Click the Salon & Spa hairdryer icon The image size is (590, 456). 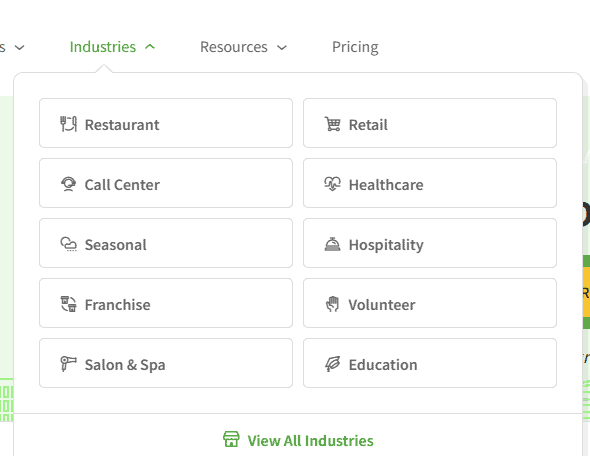click(68, 364)
